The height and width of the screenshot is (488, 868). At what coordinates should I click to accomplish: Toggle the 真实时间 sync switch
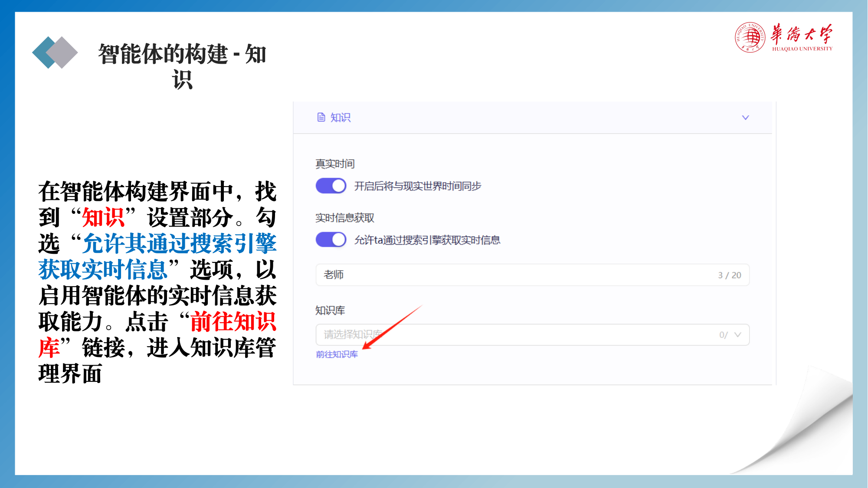tap(331, 186)
